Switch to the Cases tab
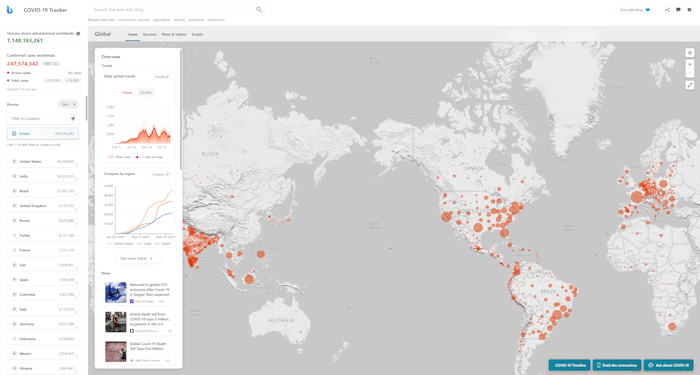This screenshot has width=700, height=375. click(133, 34)
